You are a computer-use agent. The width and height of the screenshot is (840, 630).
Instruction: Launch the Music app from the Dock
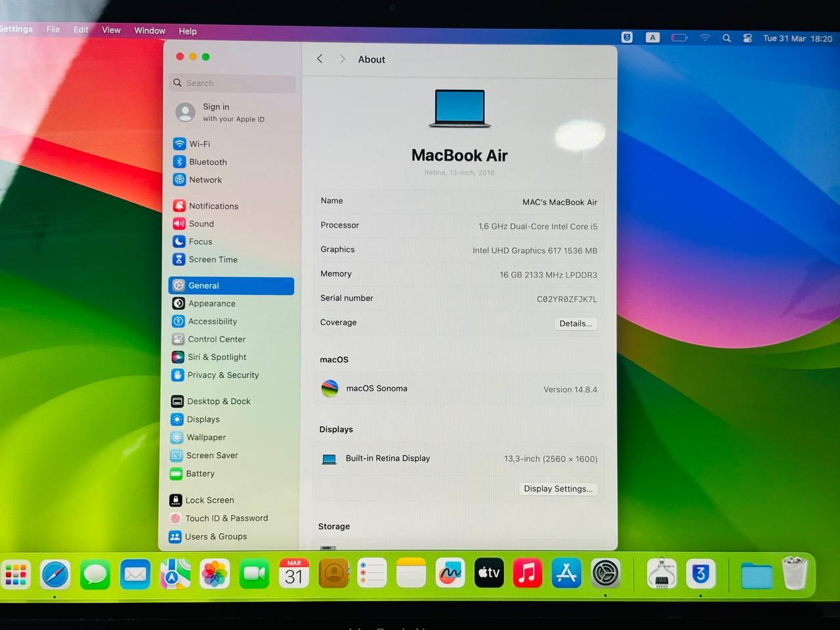pos(528,573)
